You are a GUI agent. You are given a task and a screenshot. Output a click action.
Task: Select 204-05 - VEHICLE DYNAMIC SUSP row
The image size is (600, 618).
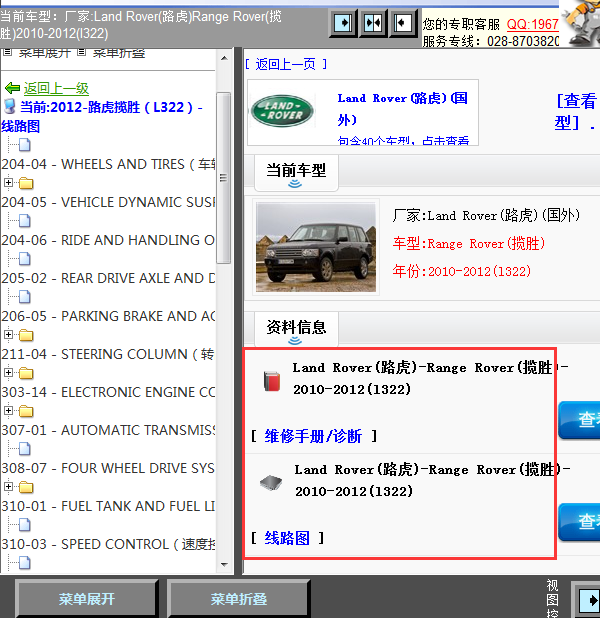click(108, 202)
